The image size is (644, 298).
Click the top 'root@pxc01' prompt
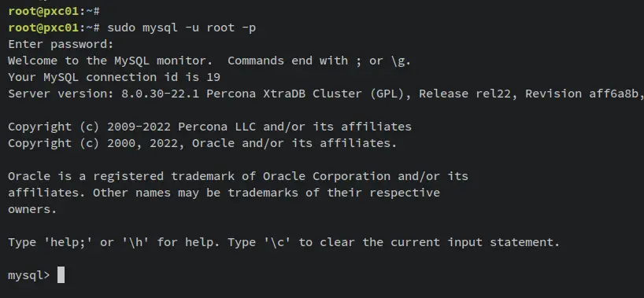pyautogui.click(x=43, y=11)
